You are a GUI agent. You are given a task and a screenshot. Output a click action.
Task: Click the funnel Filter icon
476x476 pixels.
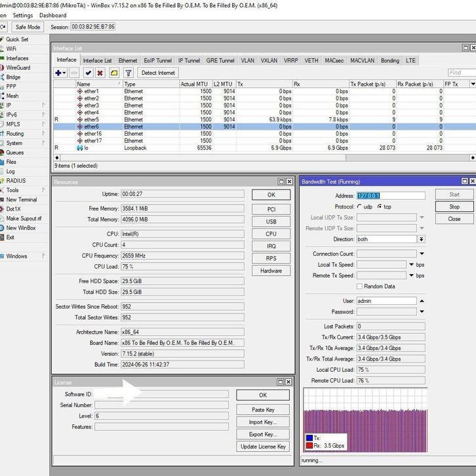coord(129,73)
